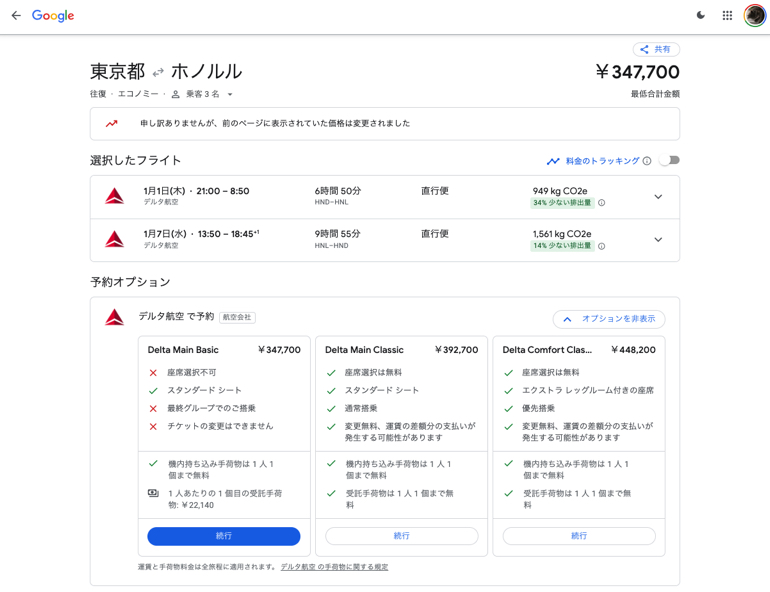Click the ¥448,200 price
Screen dimensions: 770x592
633,350
